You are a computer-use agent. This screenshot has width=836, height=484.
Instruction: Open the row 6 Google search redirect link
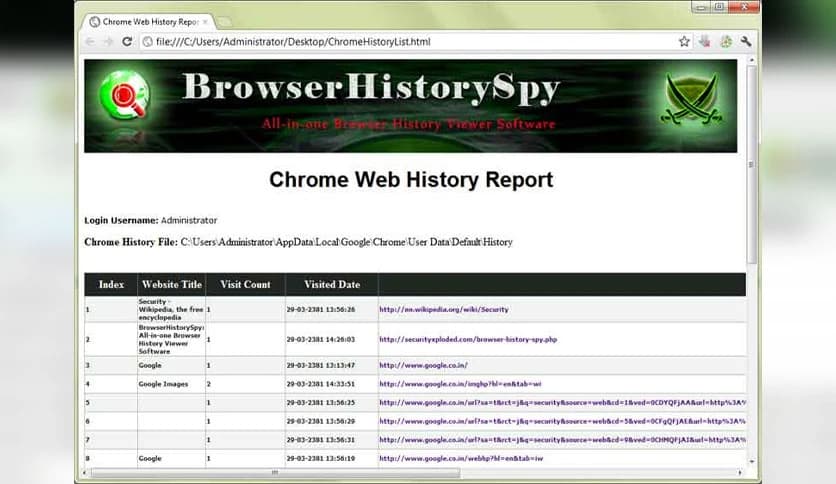tap(562, 421)
